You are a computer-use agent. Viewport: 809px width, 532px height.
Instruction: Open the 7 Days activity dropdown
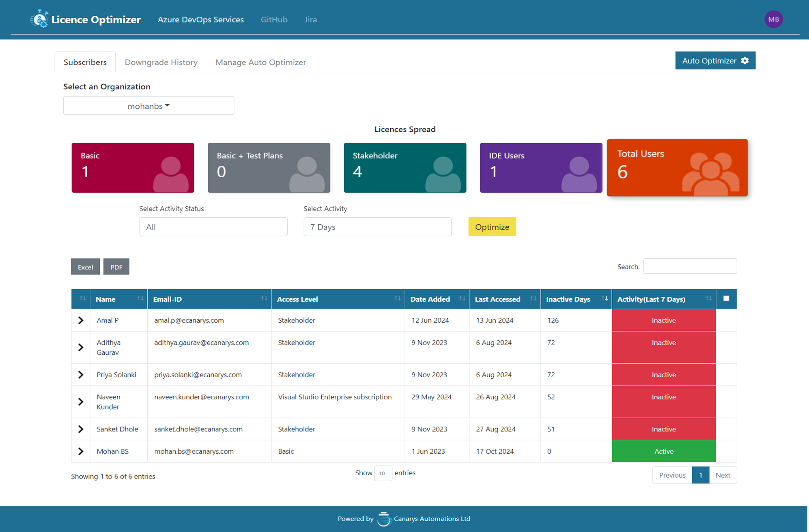377,227
